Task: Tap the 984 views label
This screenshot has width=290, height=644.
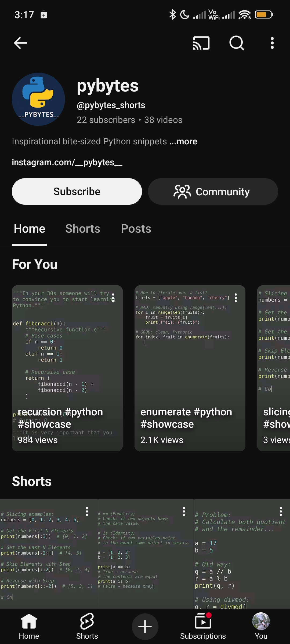Action: click(x=38, y=440)
